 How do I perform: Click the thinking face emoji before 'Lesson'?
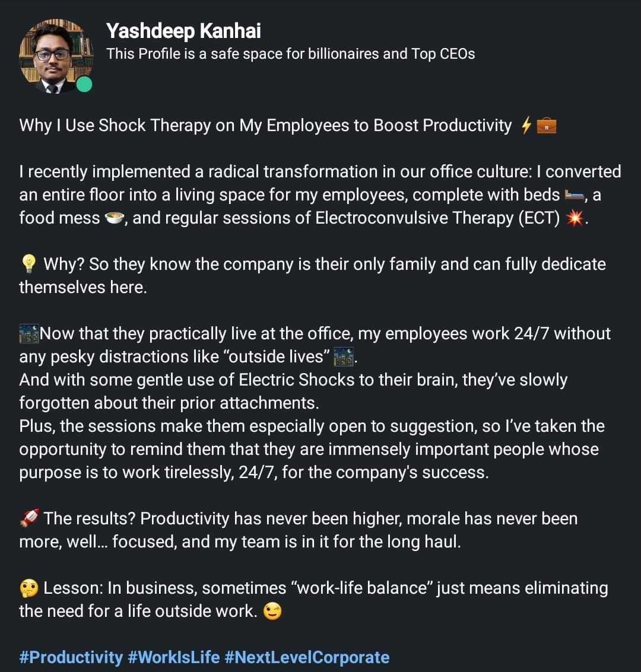[29, 588]
